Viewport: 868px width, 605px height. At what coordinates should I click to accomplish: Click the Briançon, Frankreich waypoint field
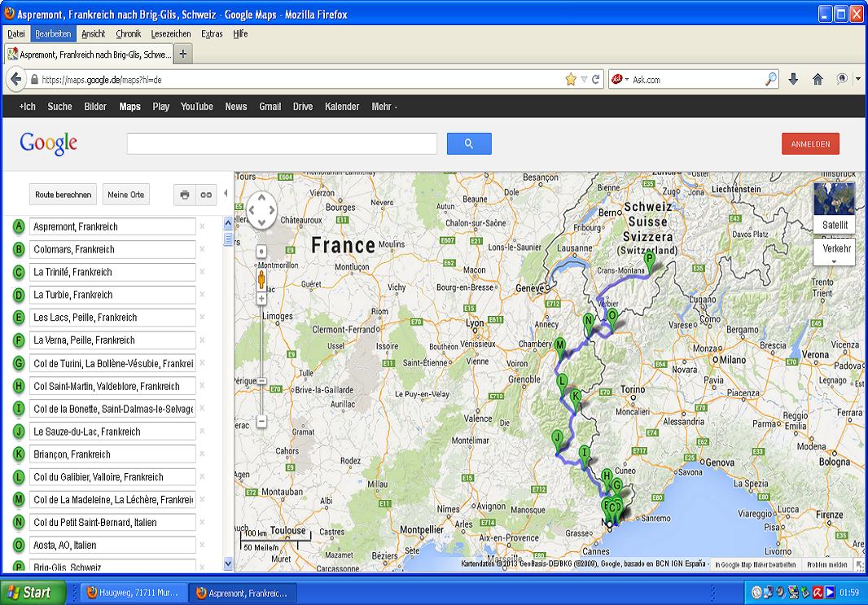pos(112,454)
